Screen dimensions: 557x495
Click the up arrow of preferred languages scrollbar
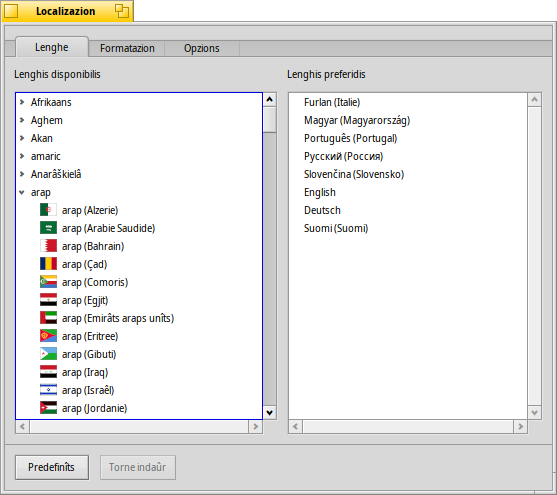(534, 99)
